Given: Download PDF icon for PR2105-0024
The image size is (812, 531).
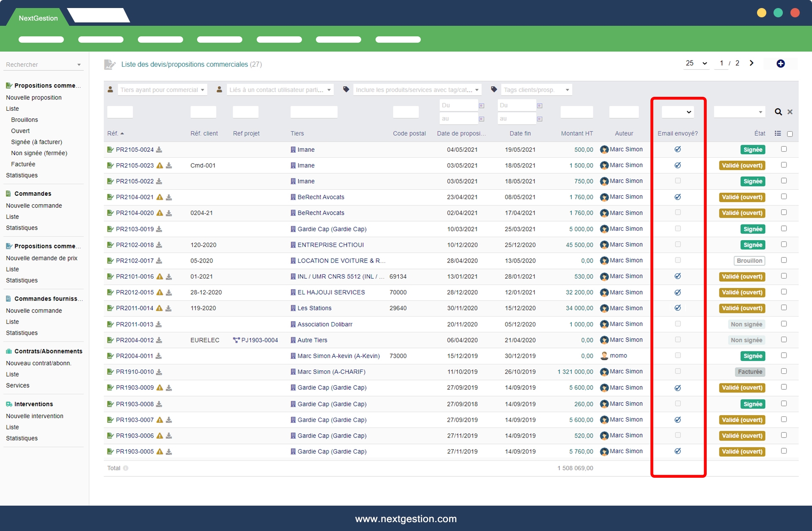Looking at the screenshot, I should click(159, 150).
